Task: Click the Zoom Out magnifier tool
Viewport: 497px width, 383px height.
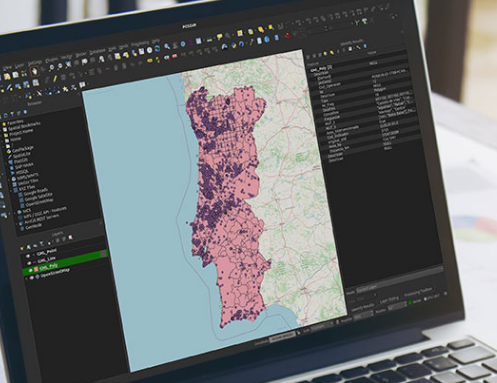Action: point(60,67)
